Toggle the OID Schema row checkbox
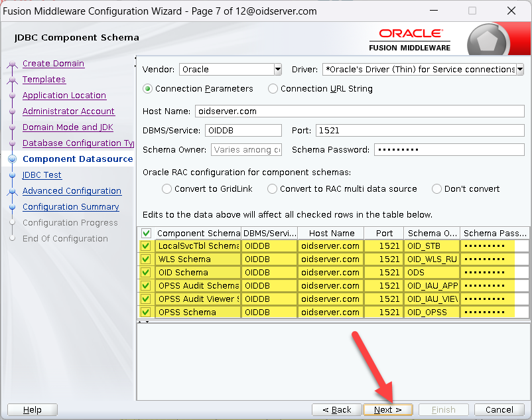Screen dimensions: 532x420 pyautogui.click(x=146, y=273)
